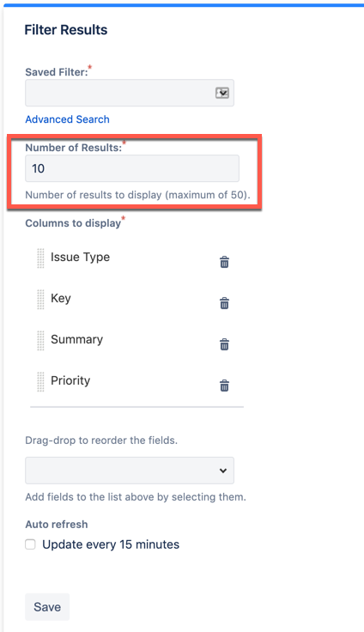Click the Priority row drag handle
Screen dimensions: 364x632
pyautogui.click(x=40, y=382)
